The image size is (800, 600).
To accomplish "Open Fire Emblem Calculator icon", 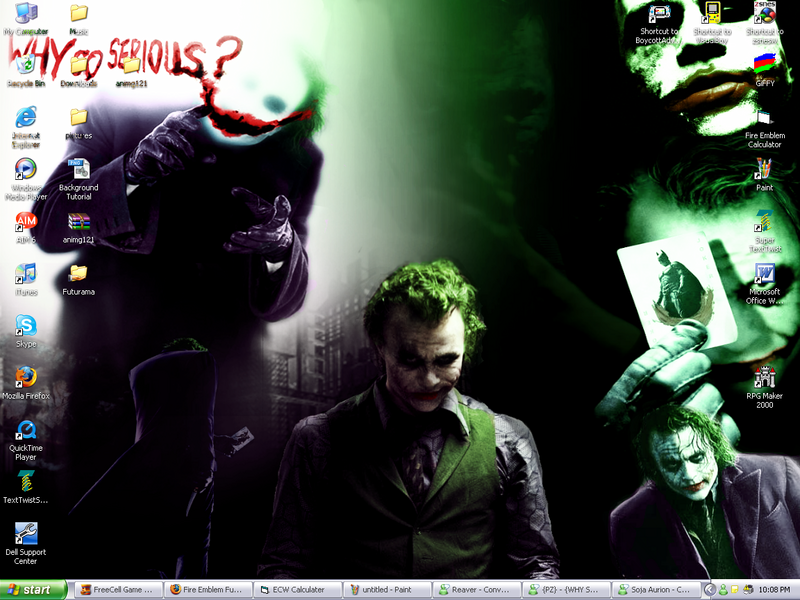I will coord(764,118).
